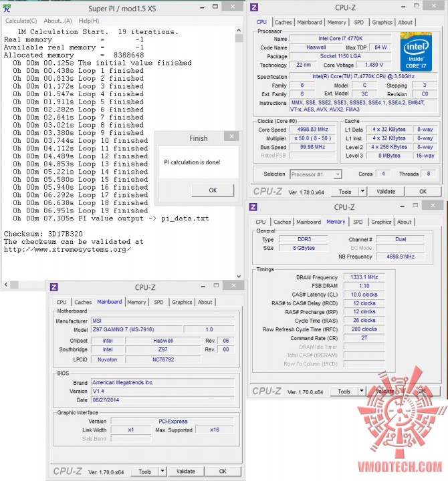Click the xtremesystems.org URL text
Viewport: 448px width, 481px height.
point(68,250)
